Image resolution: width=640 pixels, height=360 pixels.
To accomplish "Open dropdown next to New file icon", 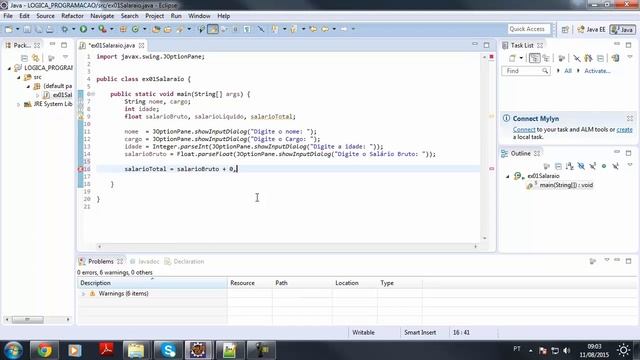I will [18, 29].
